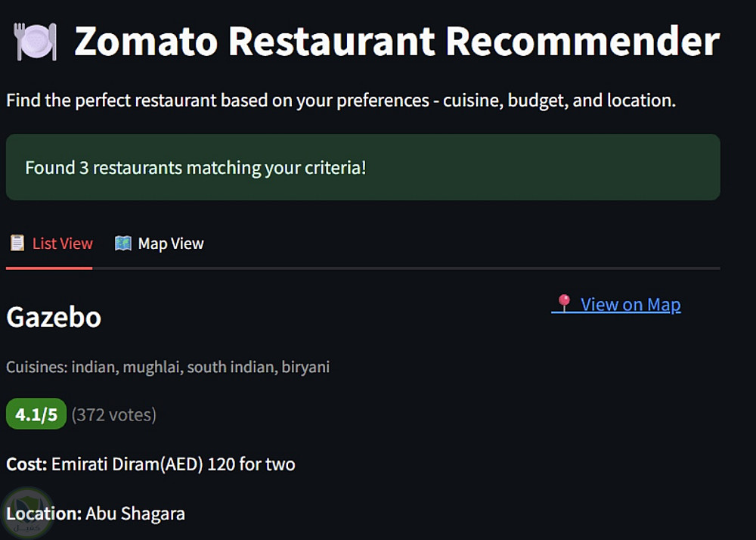Click the bold Location label

[x=43, y=514]
